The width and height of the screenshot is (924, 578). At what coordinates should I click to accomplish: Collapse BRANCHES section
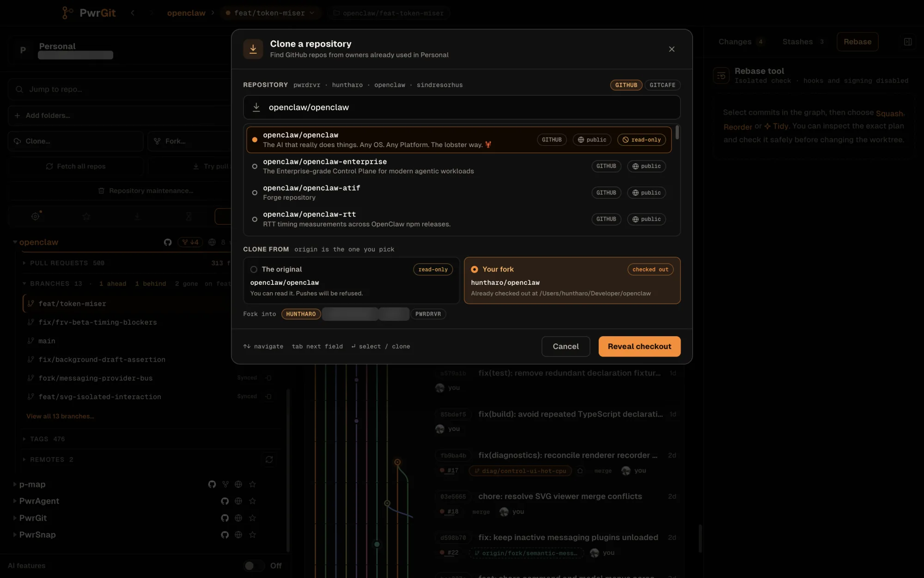(x=24, y=283)
